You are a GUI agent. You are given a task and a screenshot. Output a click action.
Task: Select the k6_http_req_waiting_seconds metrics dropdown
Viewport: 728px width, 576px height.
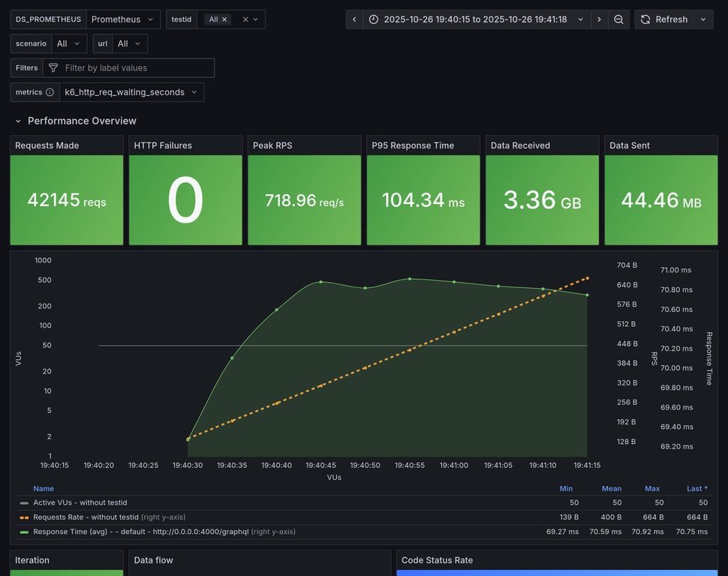[x=131, y=92]
